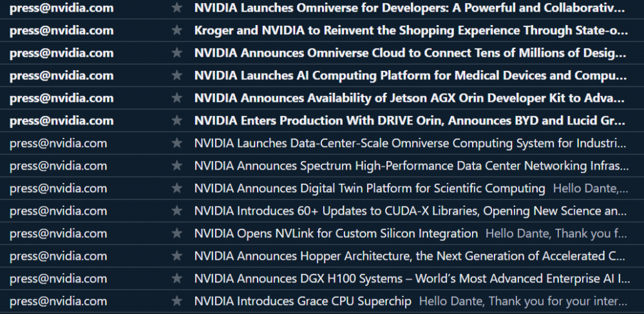Toggle star on CUDA-X Libraries email

pyautogui.click(x=177, y=211)
